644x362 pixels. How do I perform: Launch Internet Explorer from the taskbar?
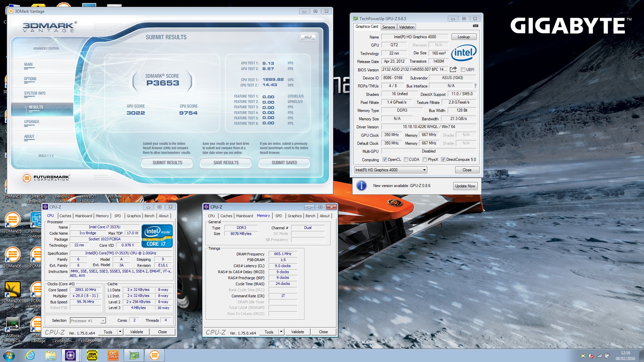30,355
